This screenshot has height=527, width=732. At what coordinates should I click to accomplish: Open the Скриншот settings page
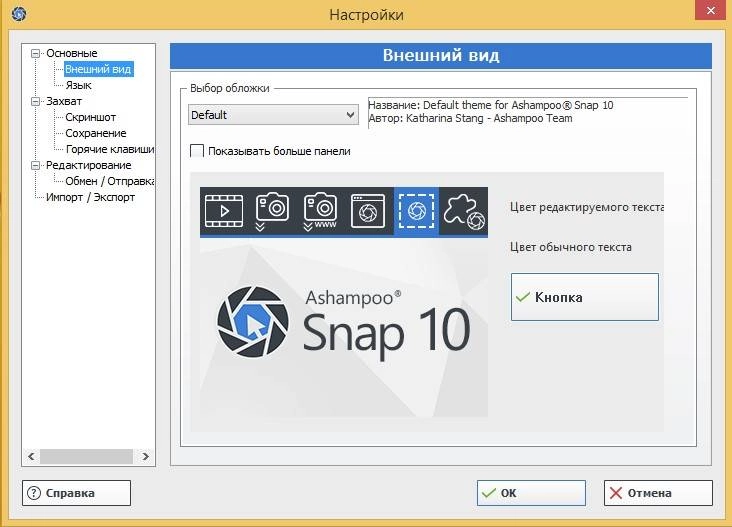[91, 117]
